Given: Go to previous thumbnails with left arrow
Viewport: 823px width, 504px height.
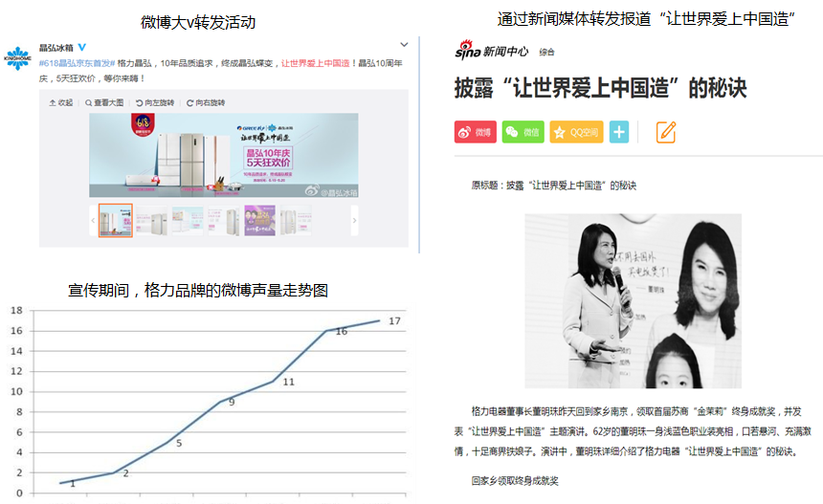Looking at the screenshot, I should tap(93, 220).
